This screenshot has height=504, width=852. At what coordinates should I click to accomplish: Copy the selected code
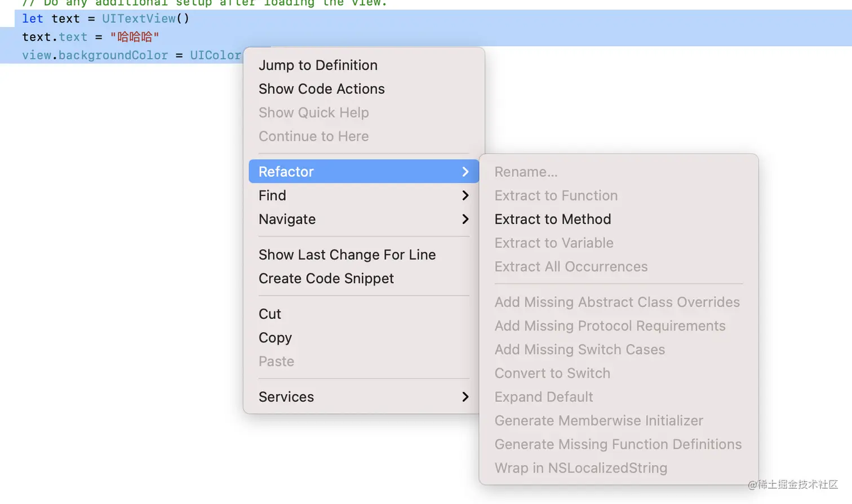tap(275, 338)
